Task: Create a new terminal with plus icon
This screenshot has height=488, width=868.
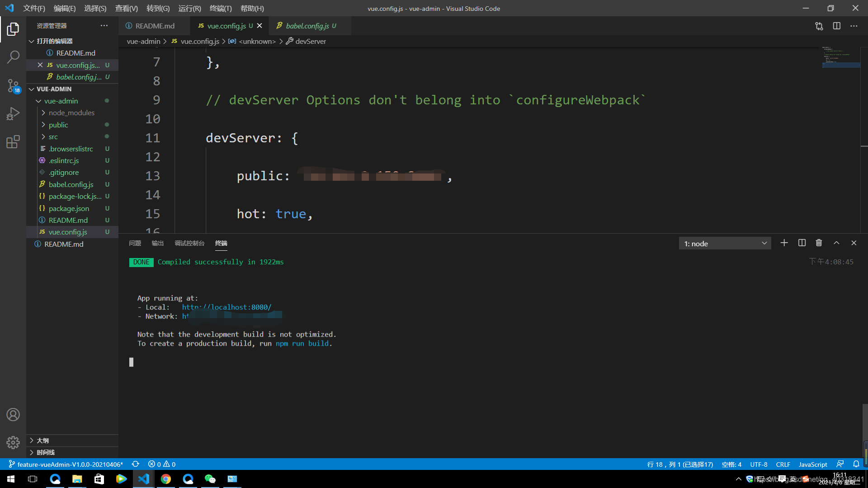Action: click(x=784, y=243)
